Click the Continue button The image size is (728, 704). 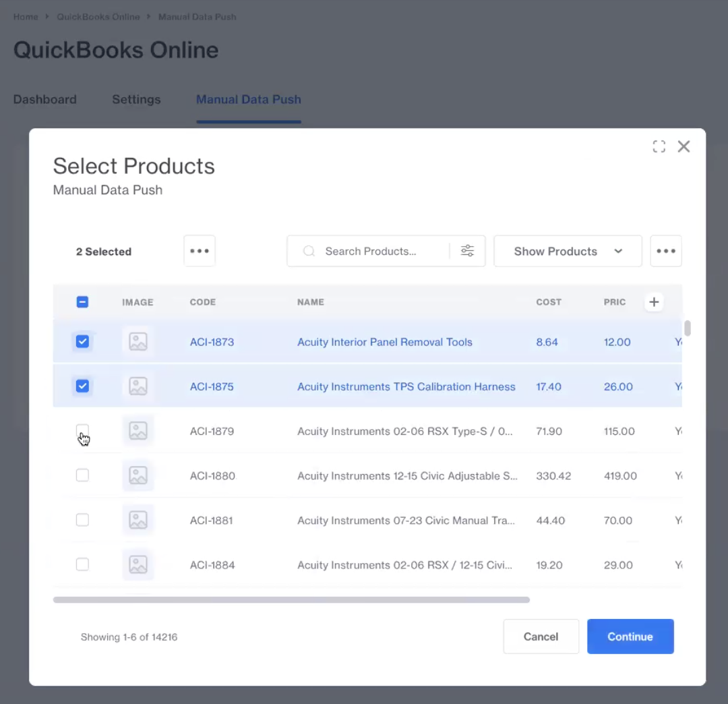coord(630,636)
